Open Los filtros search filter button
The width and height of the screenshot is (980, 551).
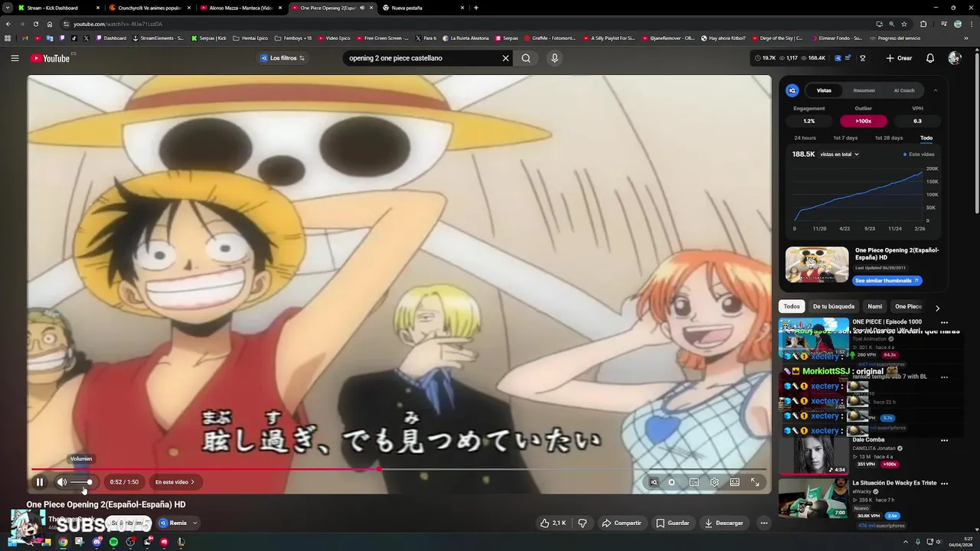283,58
